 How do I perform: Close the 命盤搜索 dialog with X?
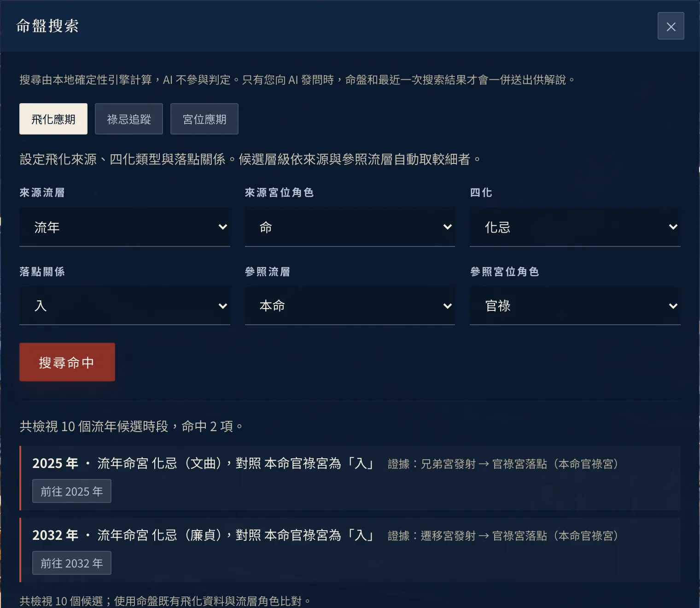click(671, 26)
